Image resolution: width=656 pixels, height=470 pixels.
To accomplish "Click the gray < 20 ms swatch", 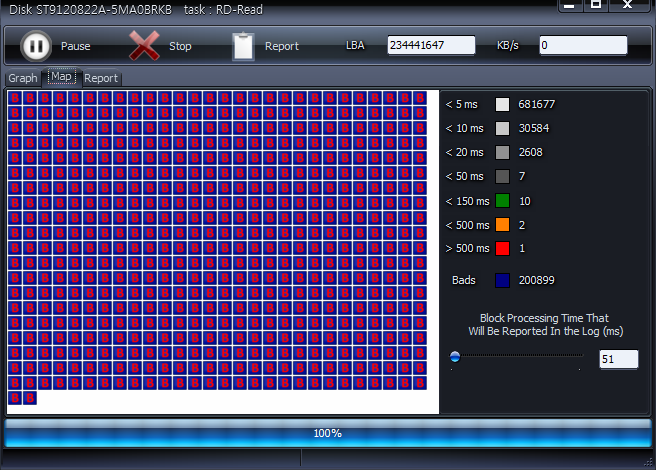I will [503, 152].
